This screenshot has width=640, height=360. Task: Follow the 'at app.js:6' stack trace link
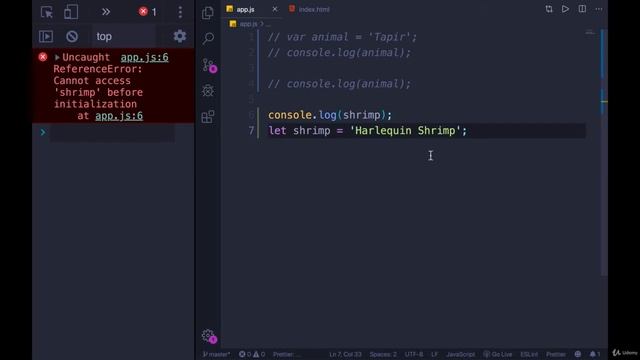point(119,116)
